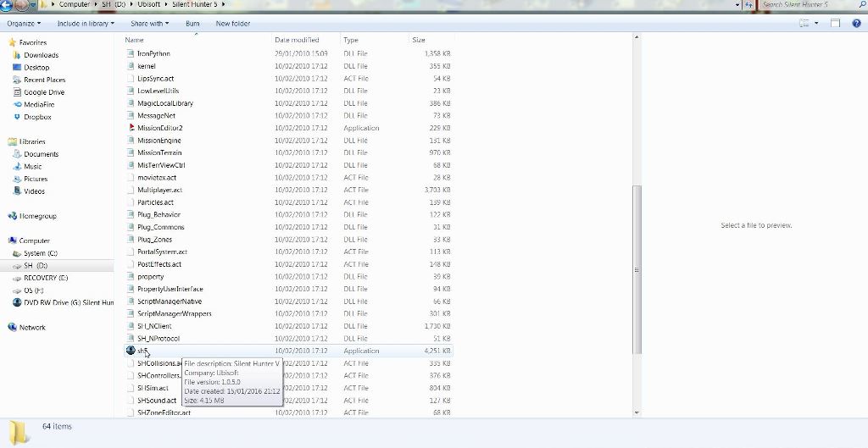Viewport: 868px width, 448px height.
Task: Click the kernel DLL file icon
Action: point(131,66)
